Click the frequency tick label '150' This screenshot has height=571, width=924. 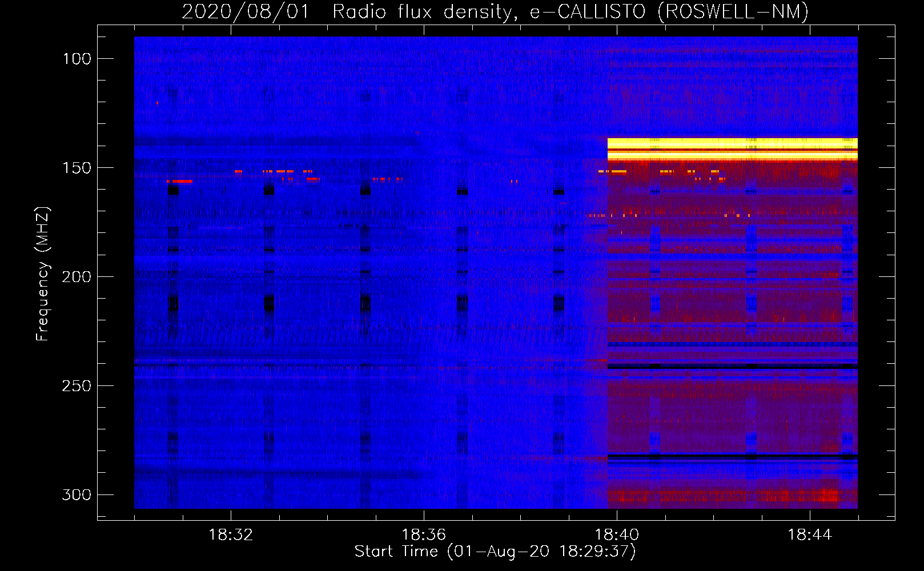tap(77, 168)
